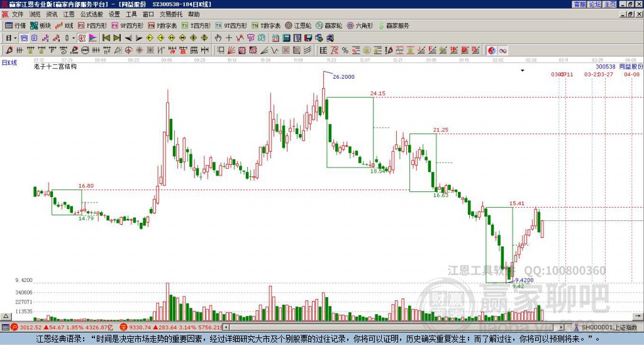Image resolution: width=644 pixels, height=345 pixels.
Task: Toggle the infinity symbol icon button
Action: [x=502, y=50]
